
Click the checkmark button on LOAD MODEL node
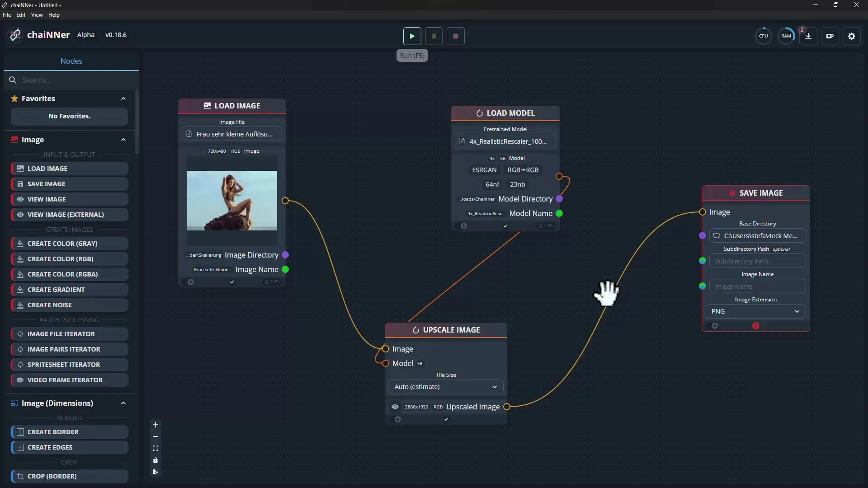coord(505,226)
